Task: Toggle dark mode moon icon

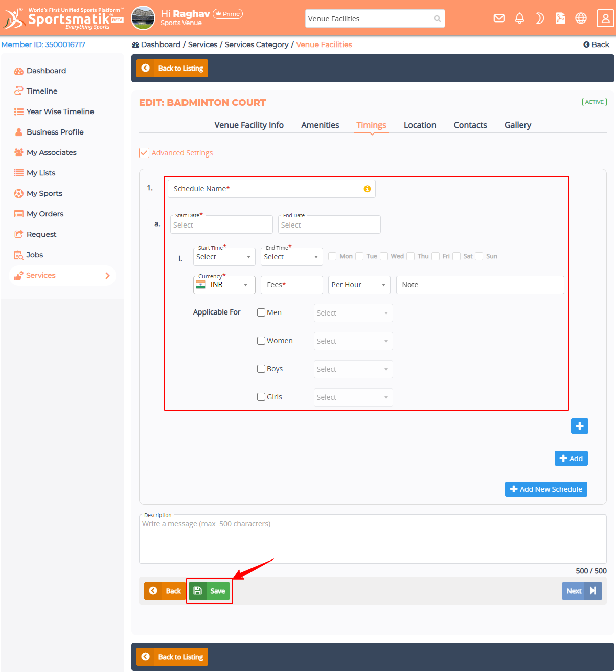Action: coord(540,18)
